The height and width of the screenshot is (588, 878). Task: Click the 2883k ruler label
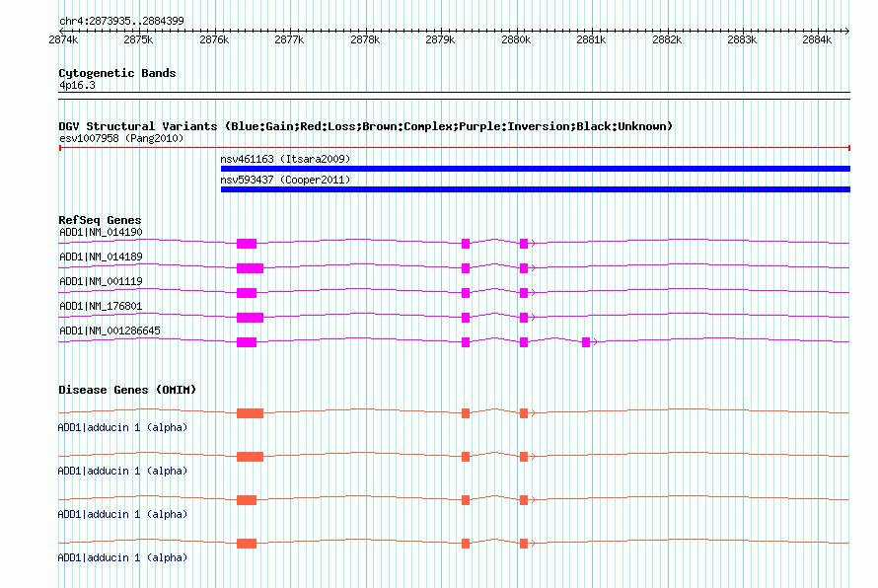click(742, 39)
